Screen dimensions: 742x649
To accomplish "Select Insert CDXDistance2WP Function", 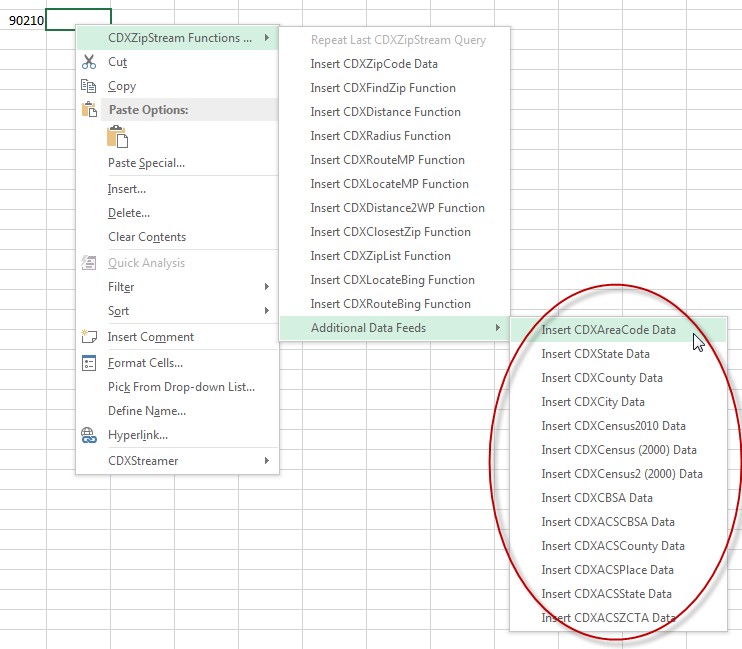I will pos(395,208).
